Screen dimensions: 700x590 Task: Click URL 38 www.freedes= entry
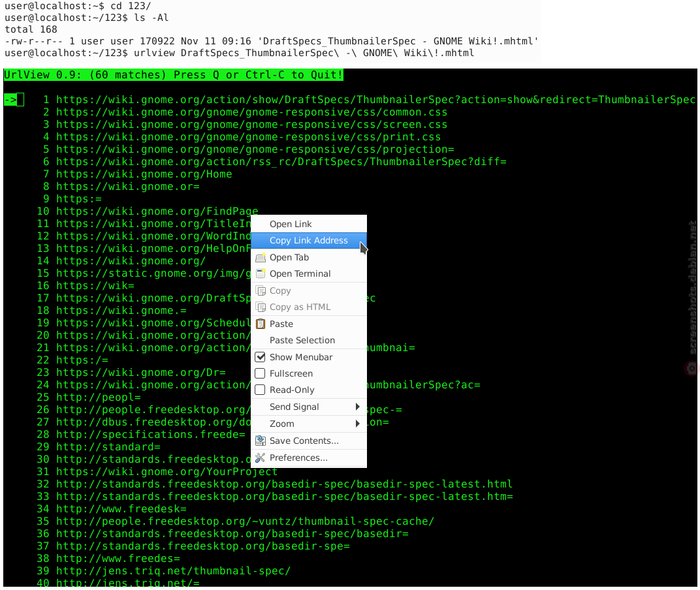118,558
